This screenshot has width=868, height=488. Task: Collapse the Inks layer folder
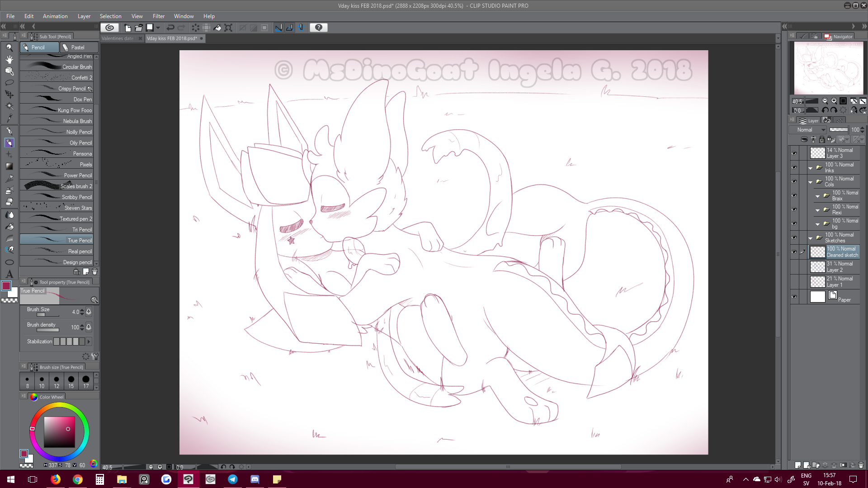[x=810, y=168]
